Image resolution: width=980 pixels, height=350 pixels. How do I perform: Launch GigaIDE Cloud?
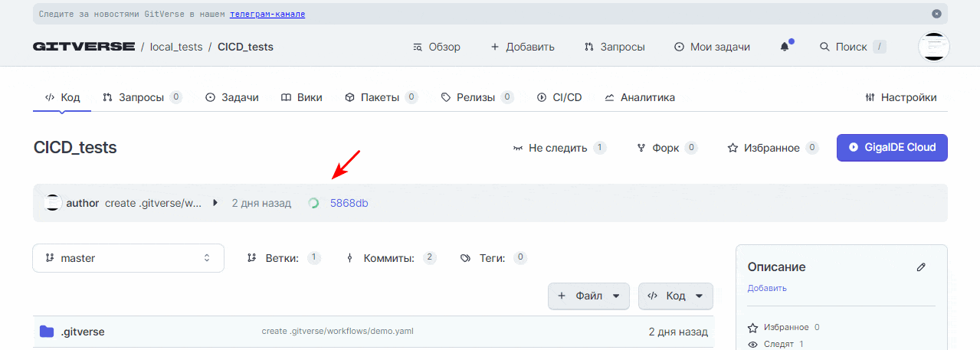pyautogui.click(x=892, y=148)
